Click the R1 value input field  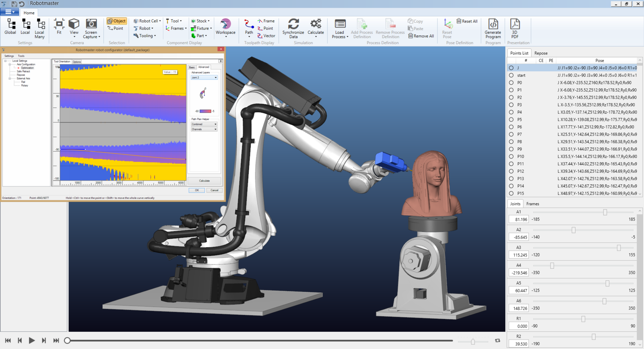point(519,326)
